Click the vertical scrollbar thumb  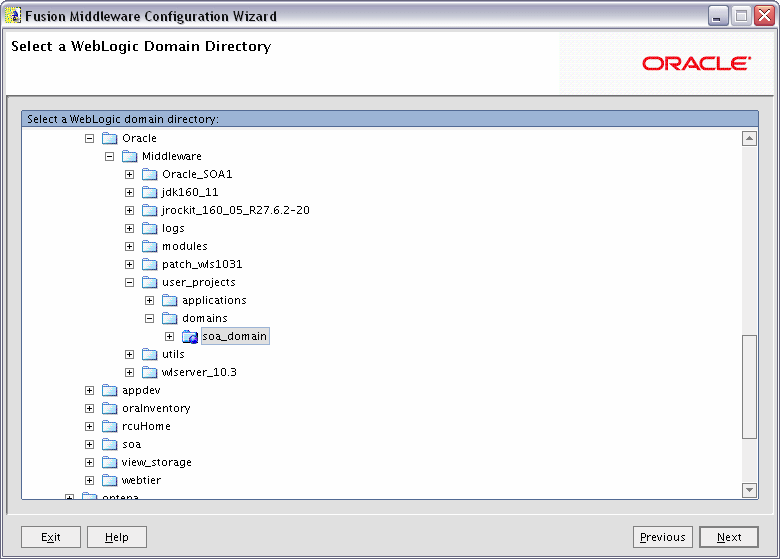[x=749, y=387]
